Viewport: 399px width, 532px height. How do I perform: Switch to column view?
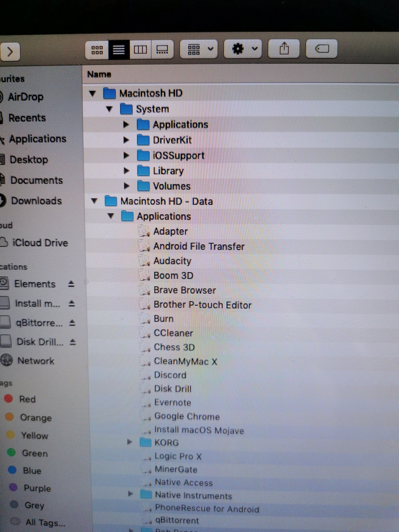point(140,50)
